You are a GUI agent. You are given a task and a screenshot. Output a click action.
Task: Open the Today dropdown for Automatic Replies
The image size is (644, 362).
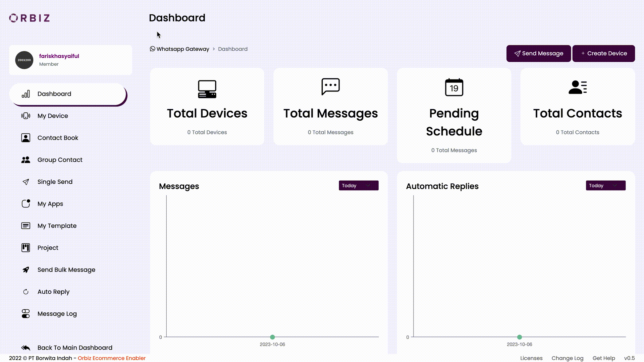[605, 185]
